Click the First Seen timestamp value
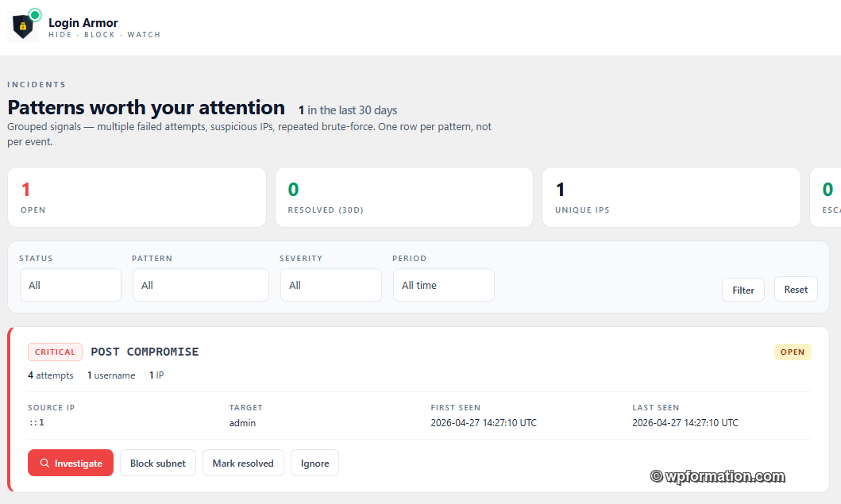841x504 pixels. coord(484,422)
